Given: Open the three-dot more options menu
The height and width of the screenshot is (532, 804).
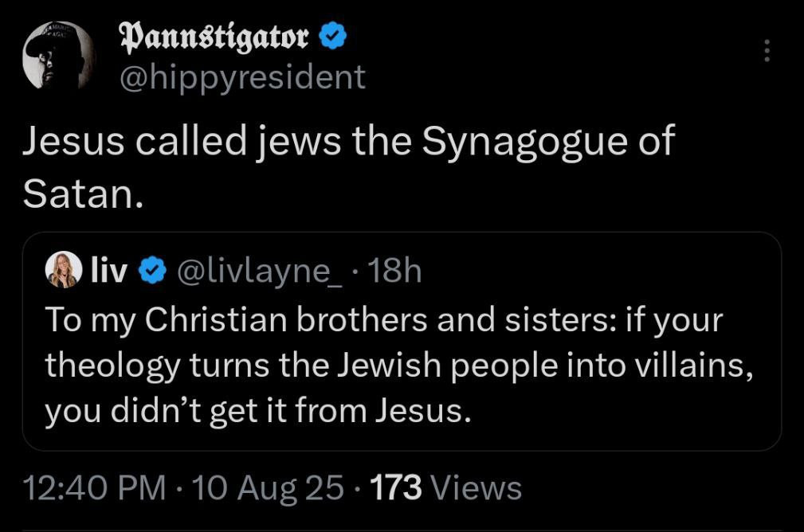Looking at the screenshot, I should [767, 51].
